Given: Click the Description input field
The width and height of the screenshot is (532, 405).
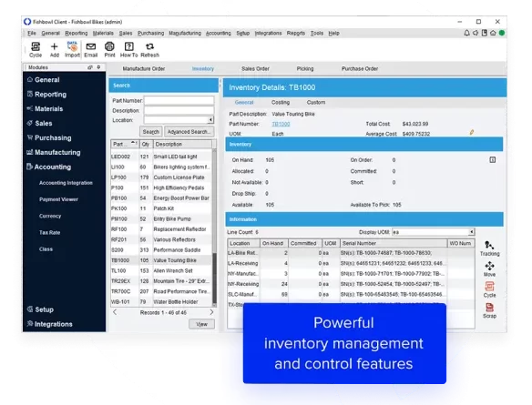Looking at the screenshot, I should (x=179, y=110).
